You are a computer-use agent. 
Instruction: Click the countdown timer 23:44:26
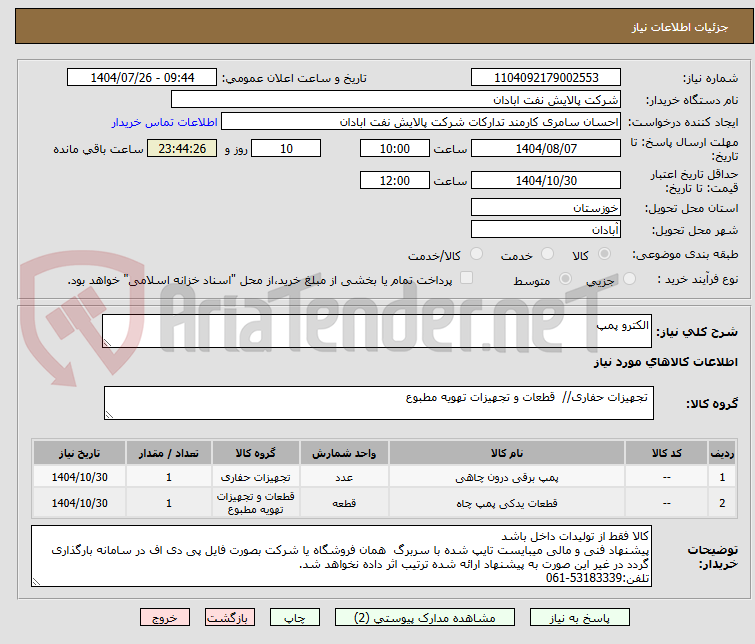pos(182,148)
